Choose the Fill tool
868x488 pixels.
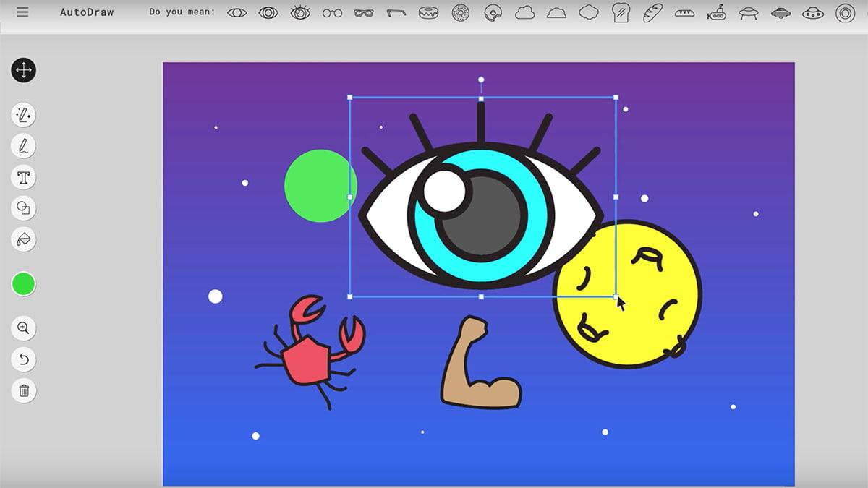24,239
